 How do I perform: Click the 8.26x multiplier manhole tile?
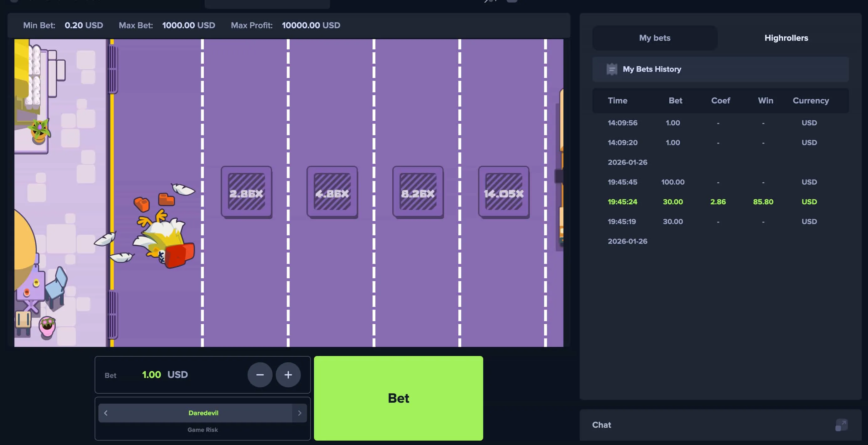(x=418, y=192)
